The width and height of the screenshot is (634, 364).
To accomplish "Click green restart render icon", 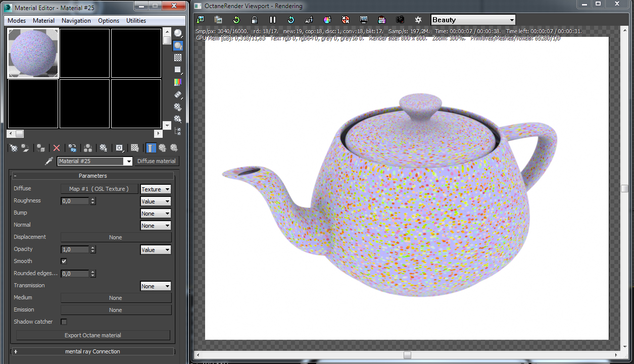I will click(x=236, y=20).
